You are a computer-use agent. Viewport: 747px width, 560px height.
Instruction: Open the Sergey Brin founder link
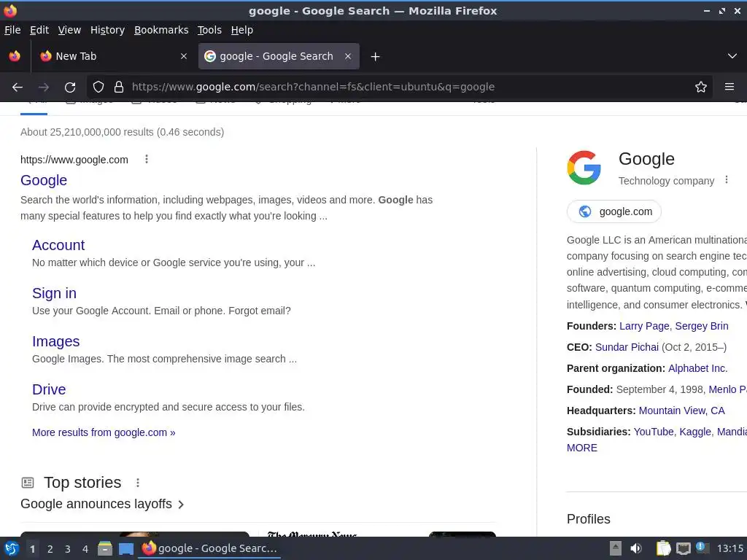pos(701,326)
